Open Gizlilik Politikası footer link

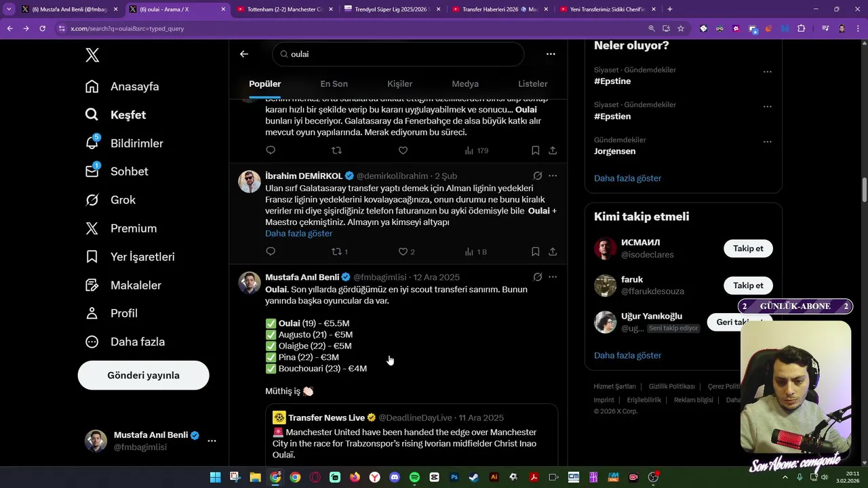coord(671,386)
